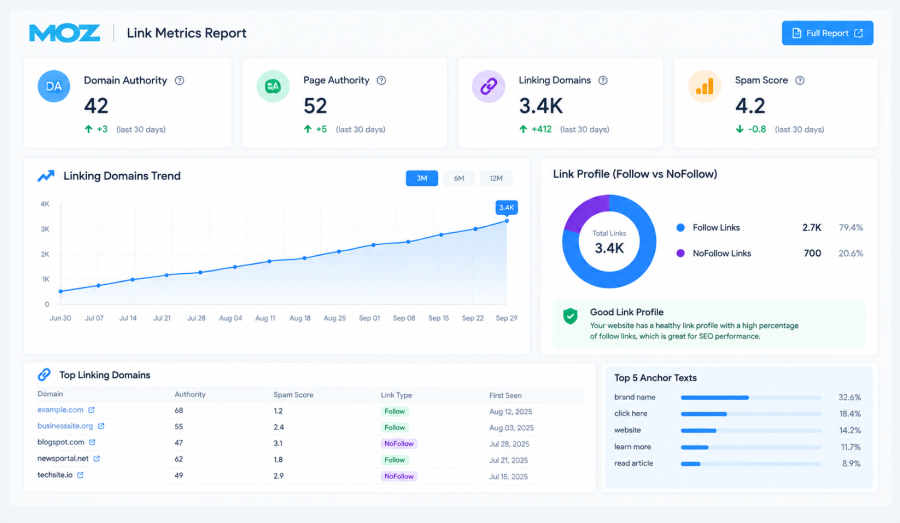
Task: Show Domain Authority help tooltip icon
Action: point(180,80)
